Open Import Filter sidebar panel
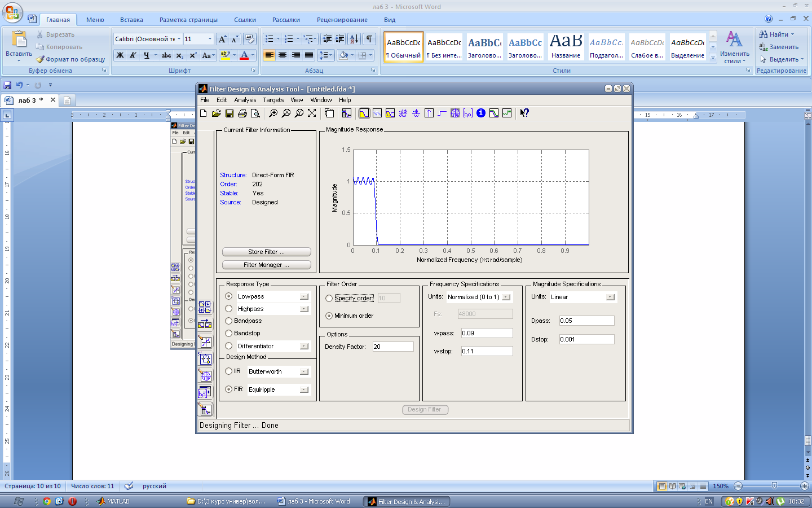812x508 pixels. click(x=205, y=393)
